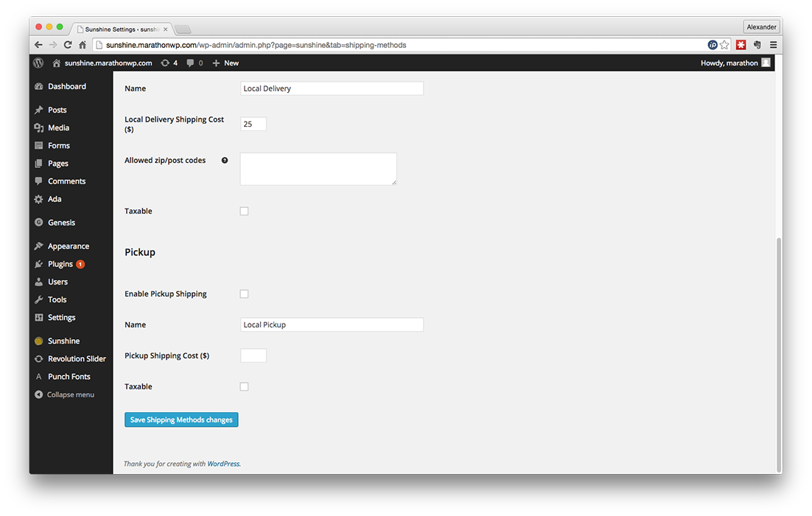Click the WordPress logo in admin bar

click(x=38, y=63)
